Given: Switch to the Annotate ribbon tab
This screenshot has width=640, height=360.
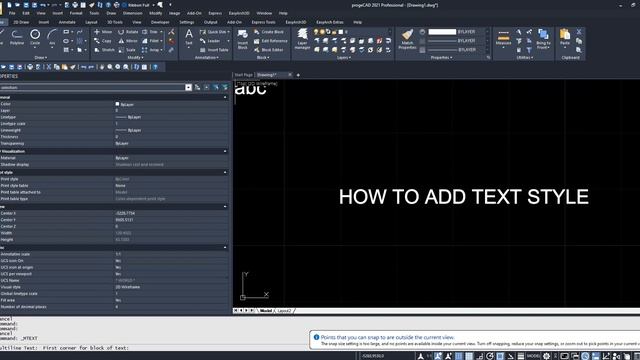Looking at the screenshot, I should click(x=67, y=22).
